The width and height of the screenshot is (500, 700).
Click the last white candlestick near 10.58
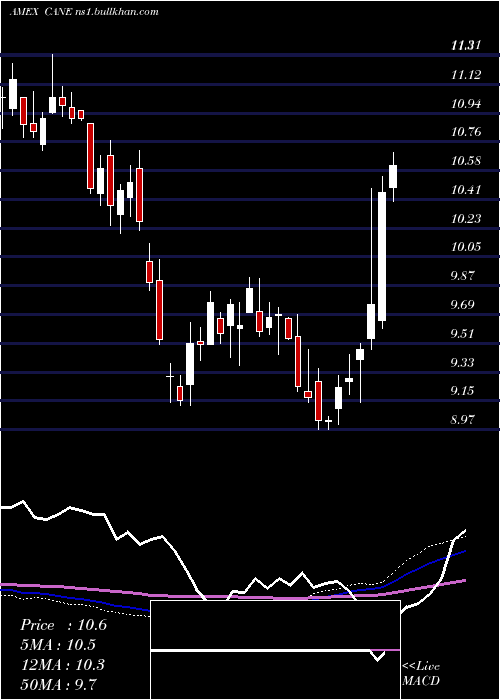[393, 176]
